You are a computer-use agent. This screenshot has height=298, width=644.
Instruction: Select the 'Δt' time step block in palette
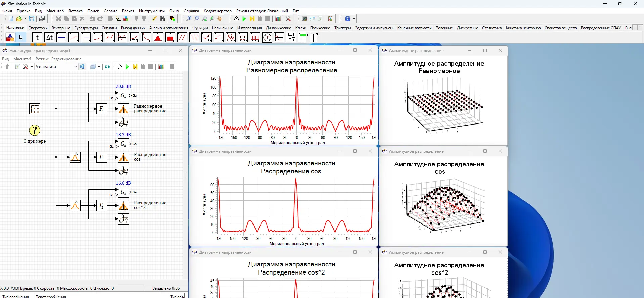click(49, 38)
